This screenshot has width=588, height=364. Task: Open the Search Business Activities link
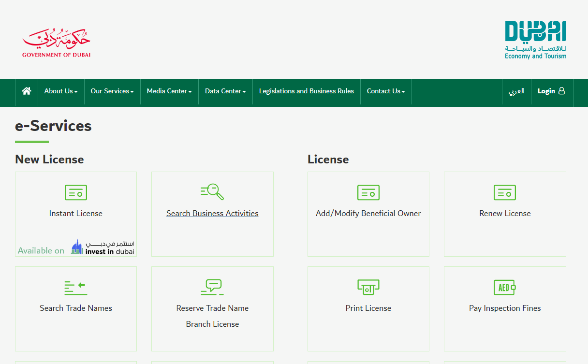[212, 213]
